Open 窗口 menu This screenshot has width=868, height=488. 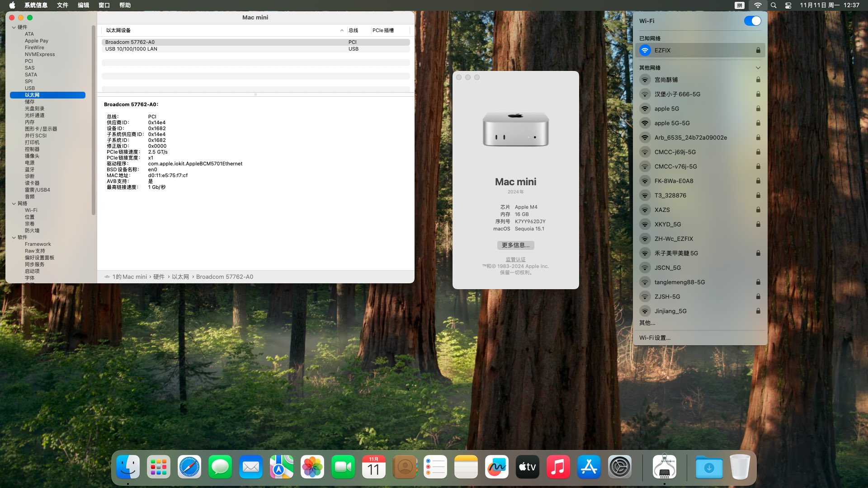point(104,5)
